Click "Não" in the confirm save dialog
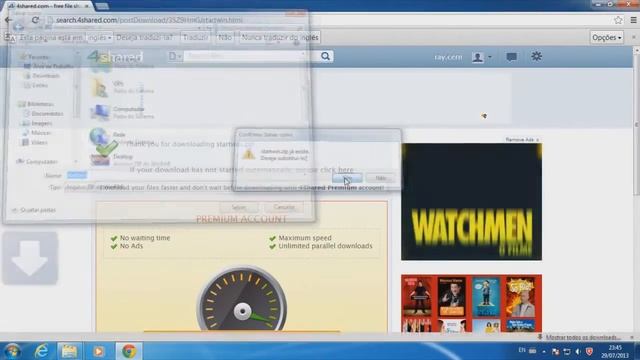 pos(380,178)
